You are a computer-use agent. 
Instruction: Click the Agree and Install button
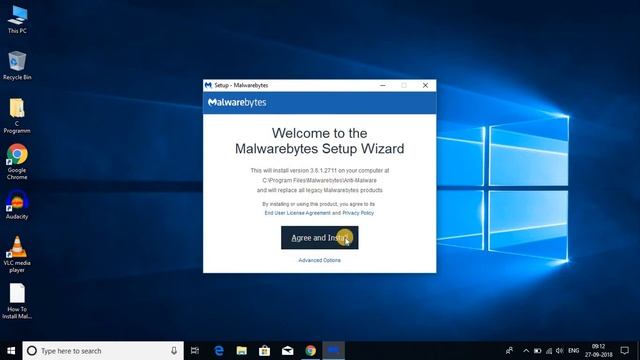coord(320,238)
